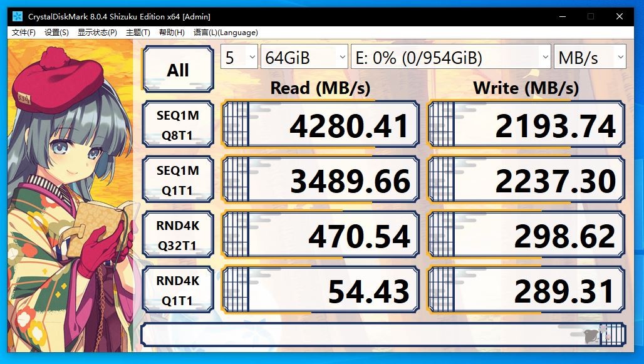644x364 pixels.
Task: Click the 54.43 read result
Action: (x=320, y=289)
